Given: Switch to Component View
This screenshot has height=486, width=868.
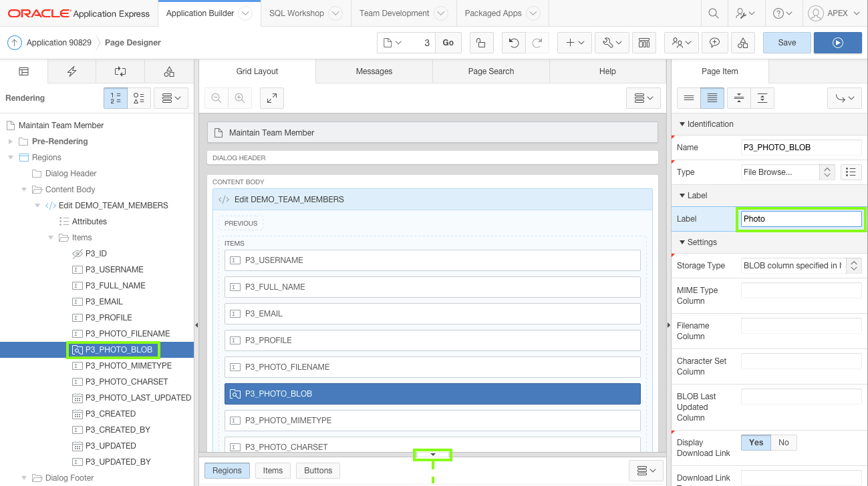Looking at the screenshot, I should tap(644, 43).
